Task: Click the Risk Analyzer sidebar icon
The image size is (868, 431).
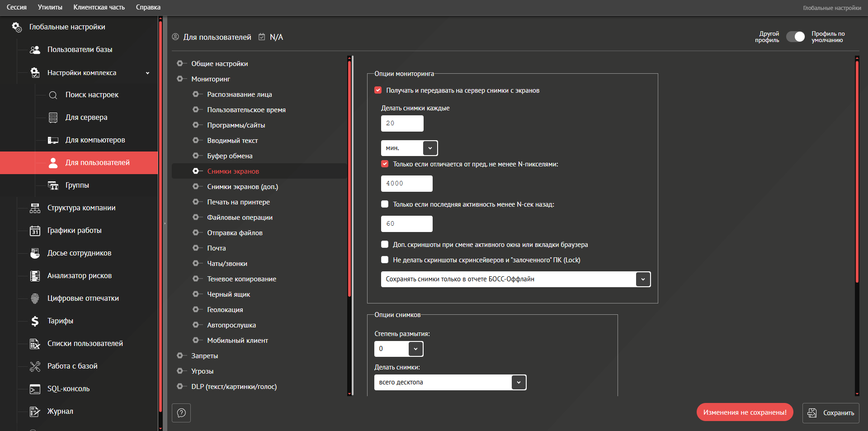Action: click(x=35, y=276)
